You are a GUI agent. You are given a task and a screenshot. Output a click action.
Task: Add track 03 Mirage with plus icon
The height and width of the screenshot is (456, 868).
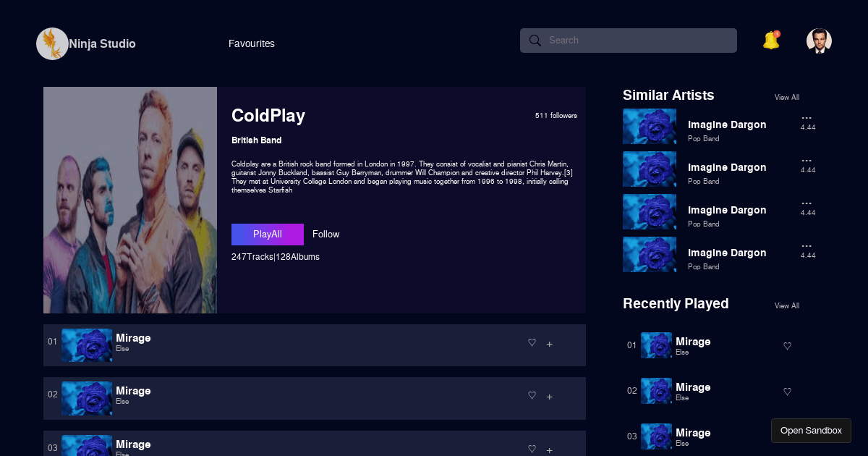tap(550, 450)
